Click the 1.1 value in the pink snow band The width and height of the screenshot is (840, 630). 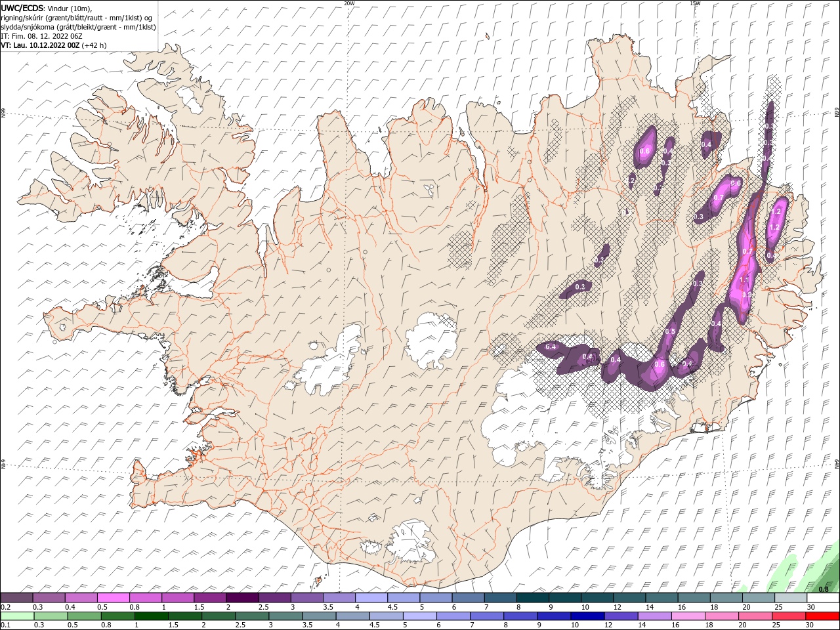pyautogui.click(x=744, y=280)
